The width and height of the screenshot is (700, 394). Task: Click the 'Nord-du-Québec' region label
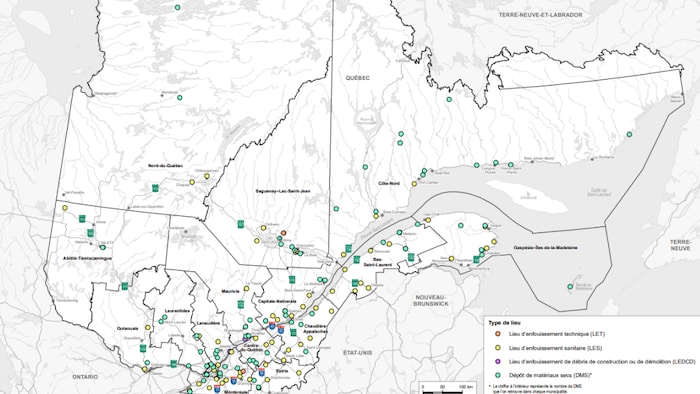click(166, 166)
